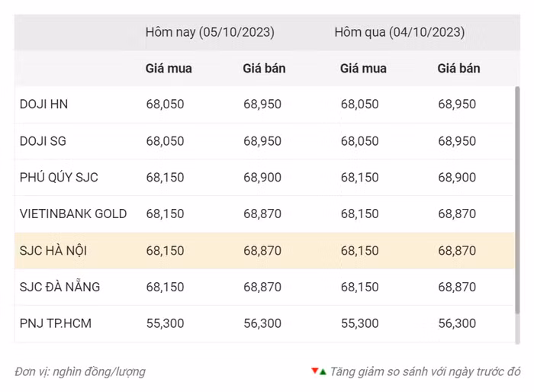Select the Hôm qua (04/10/2023) column header
Viewport: 534px width, 392px height.
(x=399, y=33)
